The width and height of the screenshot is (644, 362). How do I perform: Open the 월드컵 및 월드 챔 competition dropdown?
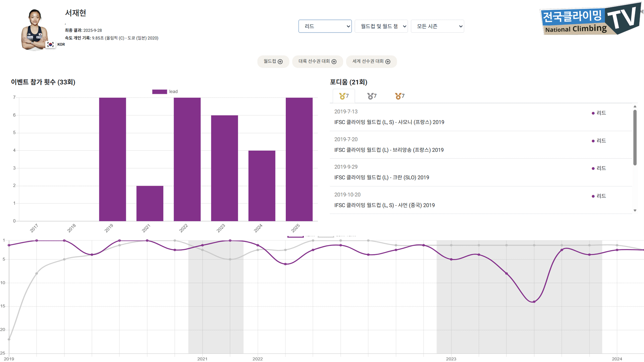click(381, 26)
